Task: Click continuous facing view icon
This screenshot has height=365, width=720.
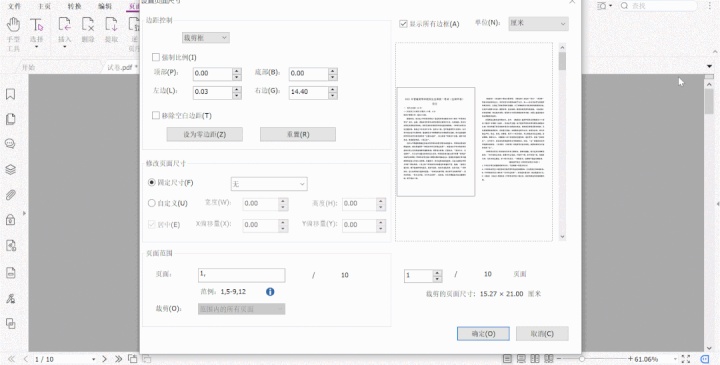Action: pyautogui.click(x=549, y=359)
